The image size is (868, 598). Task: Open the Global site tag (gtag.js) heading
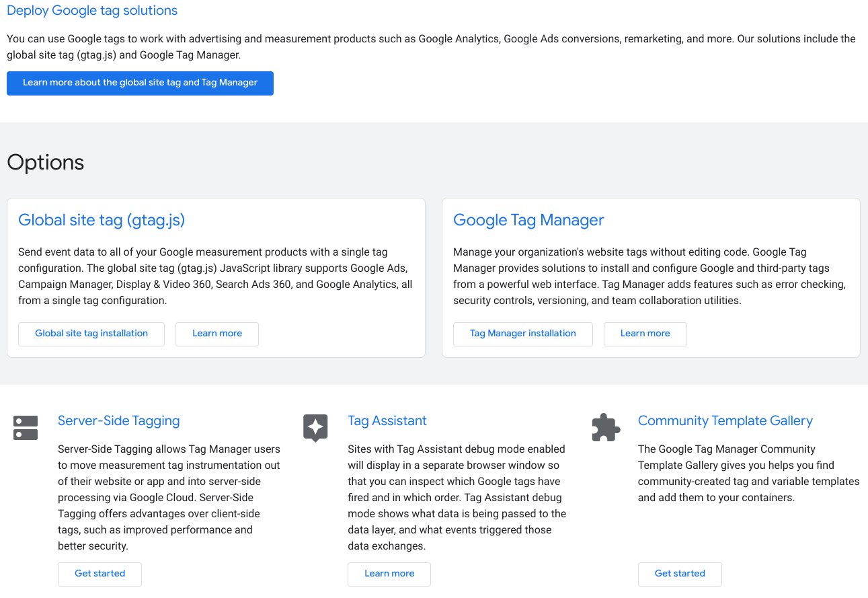click(102, 220)
